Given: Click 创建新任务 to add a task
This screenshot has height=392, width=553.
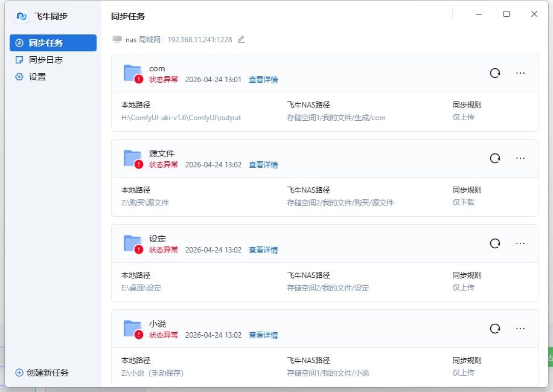Looking at the screenshot, I should (x=42, y=373).
